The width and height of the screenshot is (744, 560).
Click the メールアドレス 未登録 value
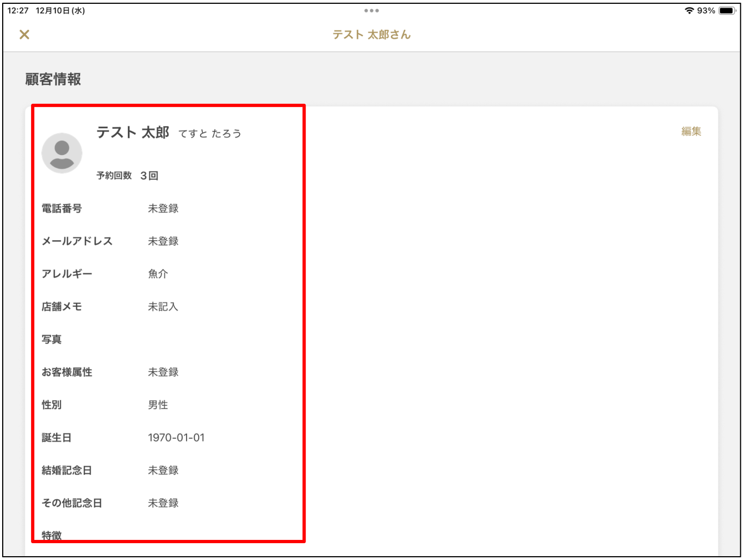click(163, 241)
